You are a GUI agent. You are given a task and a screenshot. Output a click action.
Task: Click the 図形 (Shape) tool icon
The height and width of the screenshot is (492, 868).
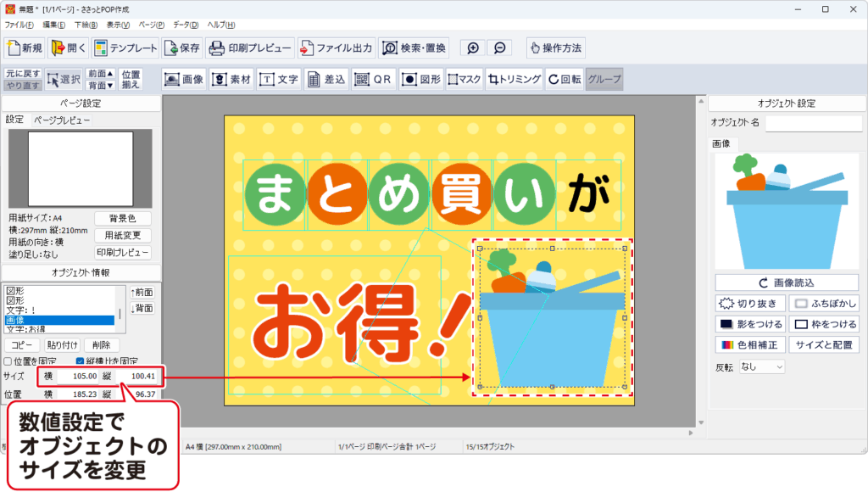point(420,80)
